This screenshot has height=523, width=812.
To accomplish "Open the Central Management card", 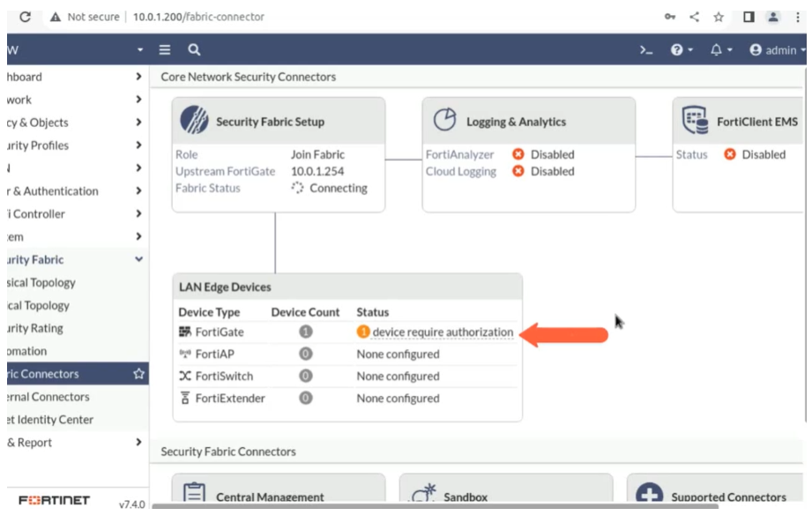I will pos(279,489).
